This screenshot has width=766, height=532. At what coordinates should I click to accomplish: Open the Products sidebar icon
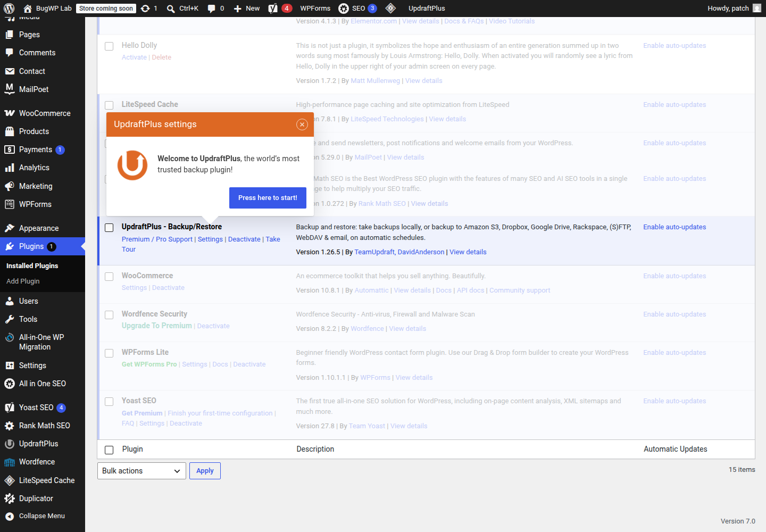[x=10, y=131]
